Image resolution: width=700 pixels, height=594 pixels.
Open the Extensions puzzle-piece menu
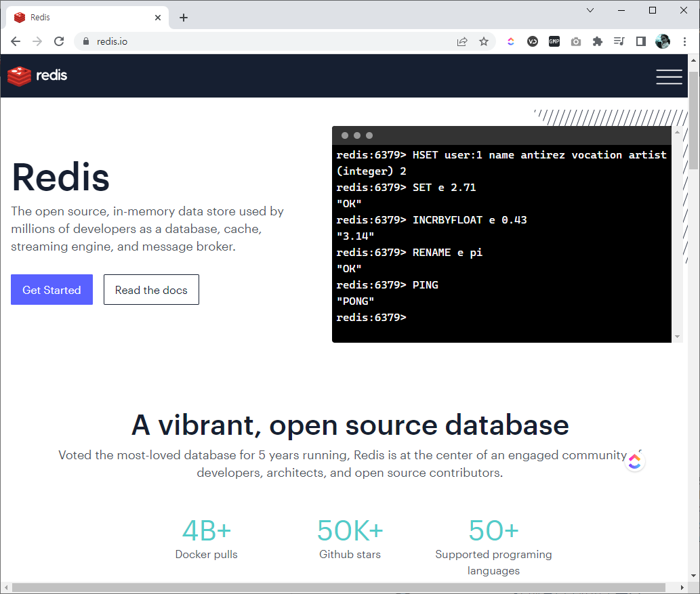(597, 41)
